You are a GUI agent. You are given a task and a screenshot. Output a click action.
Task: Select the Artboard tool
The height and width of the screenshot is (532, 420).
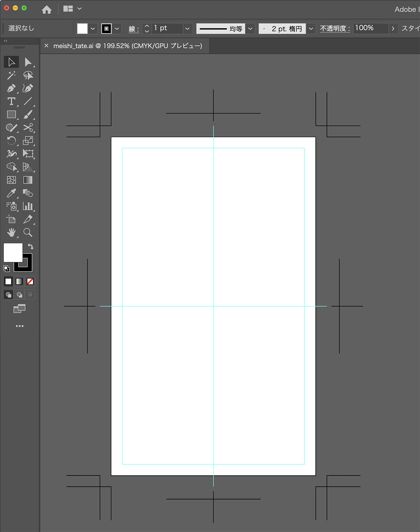coord(11,219)
